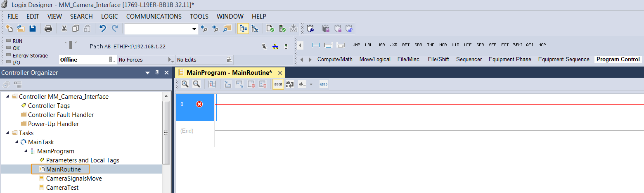Select the Program Control instruction tab

(x=618, y=60)
